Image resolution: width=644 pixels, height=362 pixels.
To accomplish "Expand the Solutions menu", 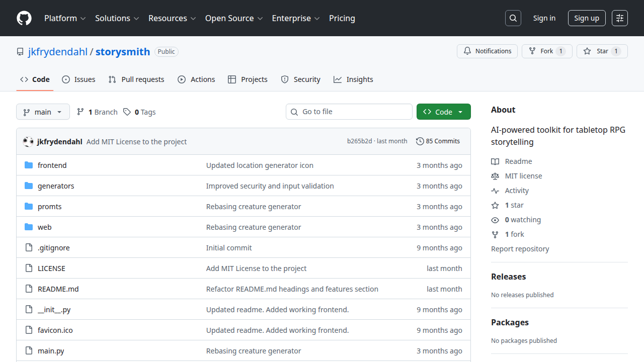I will [x=117, y=18].
